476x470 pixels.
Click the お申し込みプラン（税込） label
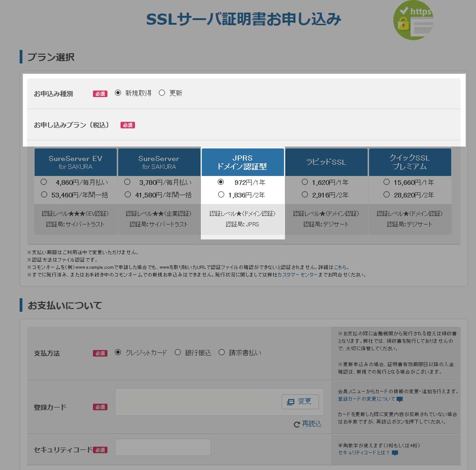[71, 125]
